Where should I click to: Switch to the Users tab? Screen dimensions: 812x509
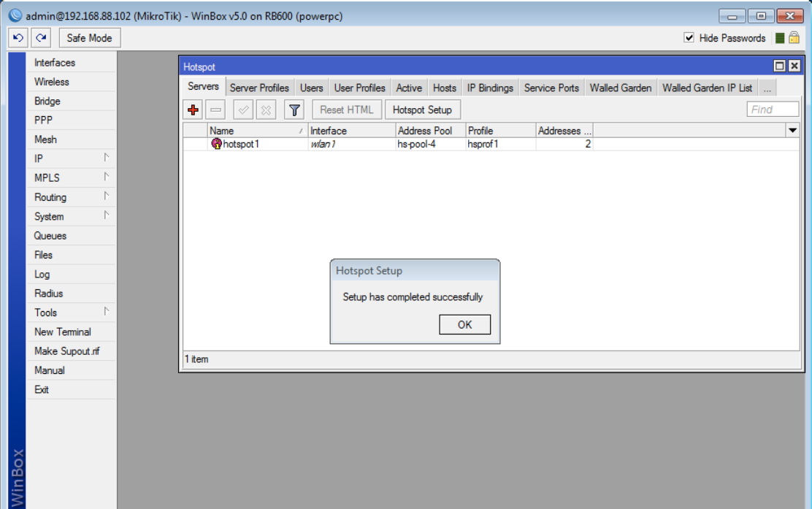tap(311, 88)
